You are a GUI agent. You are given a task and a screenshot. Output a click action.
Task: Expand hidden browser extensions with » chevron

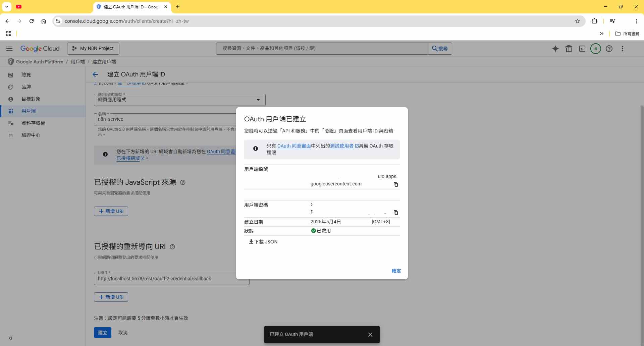pyautogui.click(x=602, y=34)
